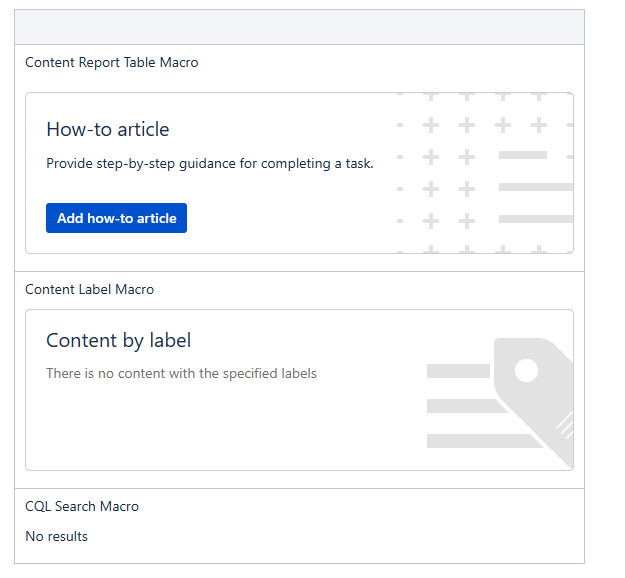Click the step-by-step guidance description text
The image size is (625, 578).
pos(210,163)
